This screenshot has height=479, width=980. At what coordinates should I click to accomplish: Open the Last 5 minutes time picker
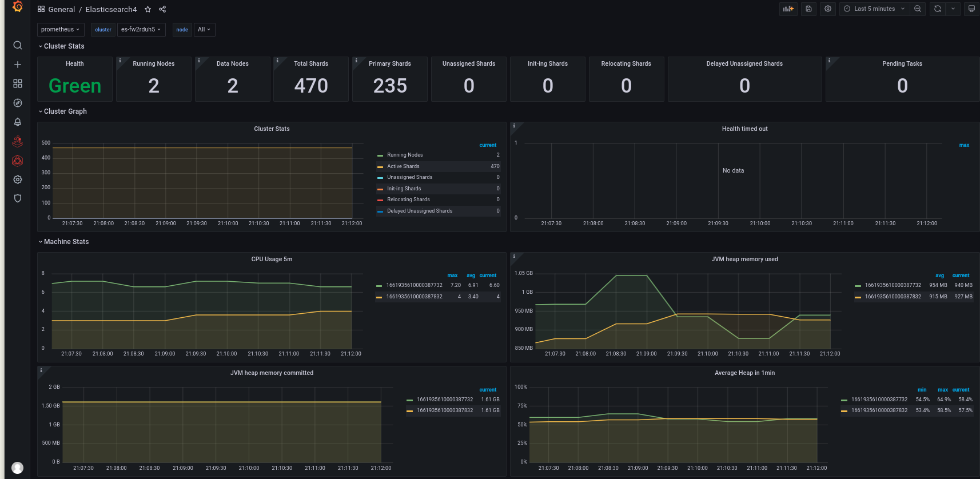[874, 9]
